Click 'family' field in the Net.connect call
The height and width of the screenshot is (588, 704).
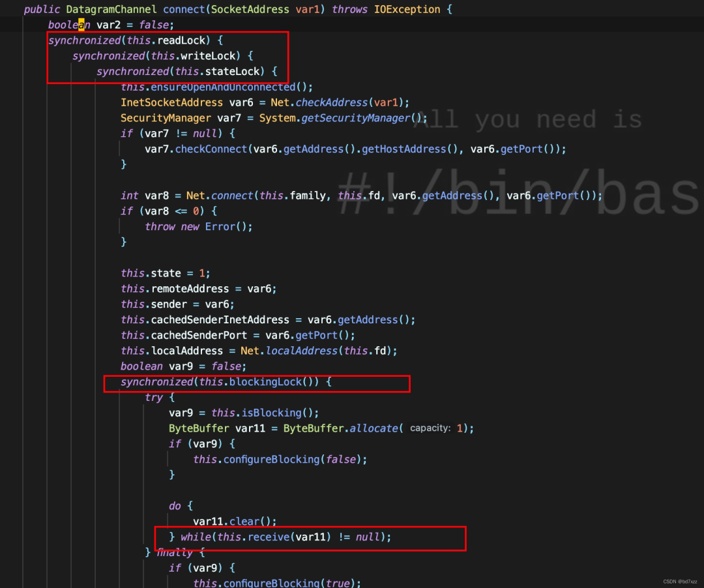pyautogui.click(x=308, y=196)
